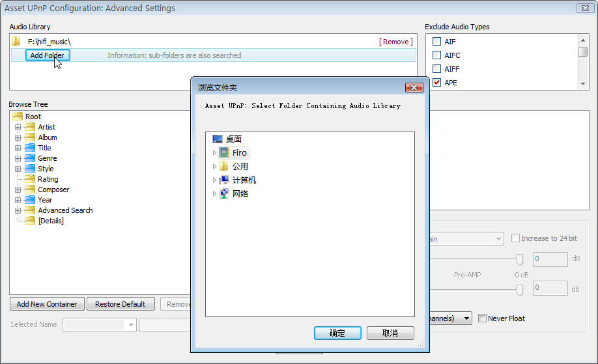Expand the Style tree node
This screenshot has width=598, height=364.
(x=18, y=169)
